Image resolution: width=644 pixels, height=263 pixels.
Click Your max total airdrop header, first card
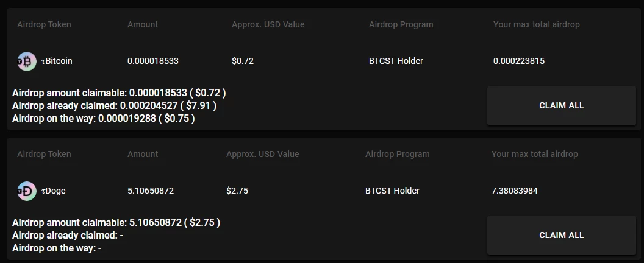tap(537, 24)
